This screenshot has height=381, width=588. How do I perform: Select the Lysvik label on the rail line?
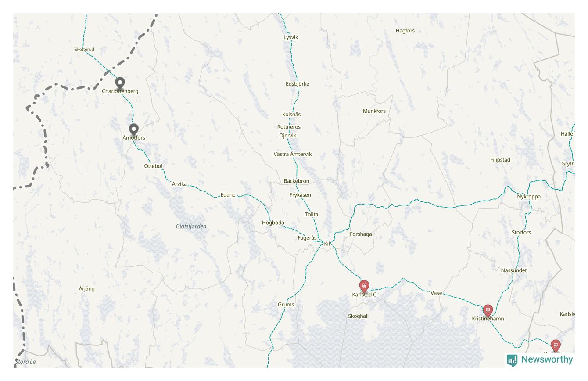(290, 37)
